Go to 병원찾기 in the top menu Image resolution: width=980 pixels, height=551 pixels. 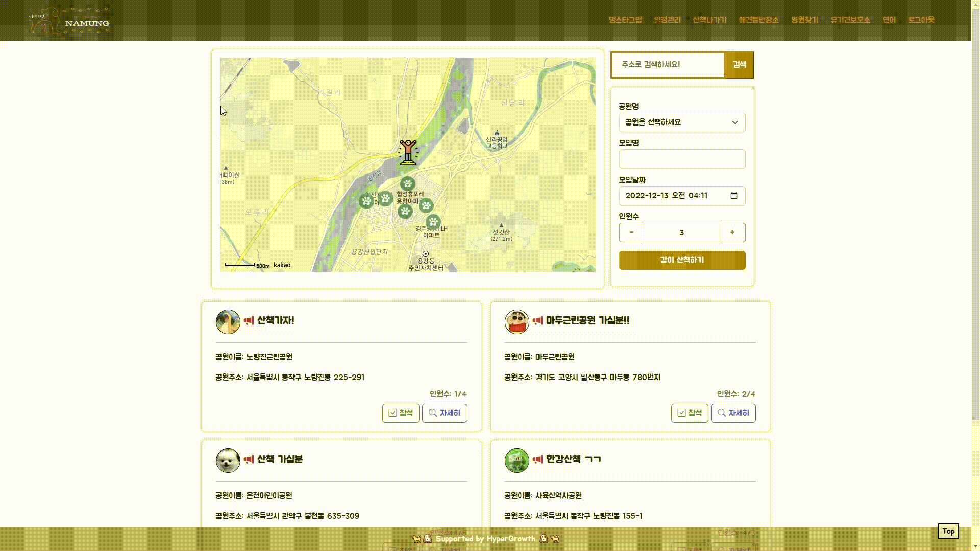click(x=804, y=20)
